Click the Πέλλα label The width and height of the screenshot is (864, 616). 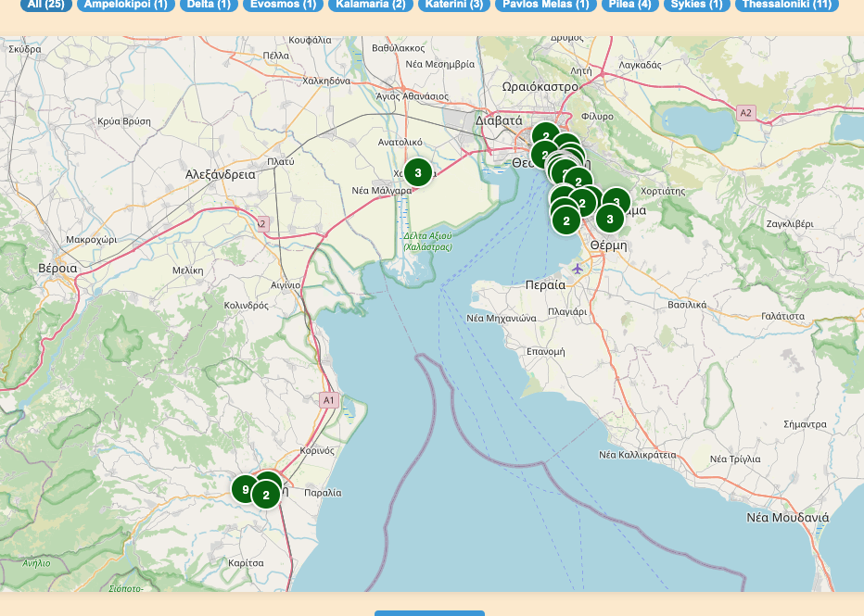tap(276, 56)
